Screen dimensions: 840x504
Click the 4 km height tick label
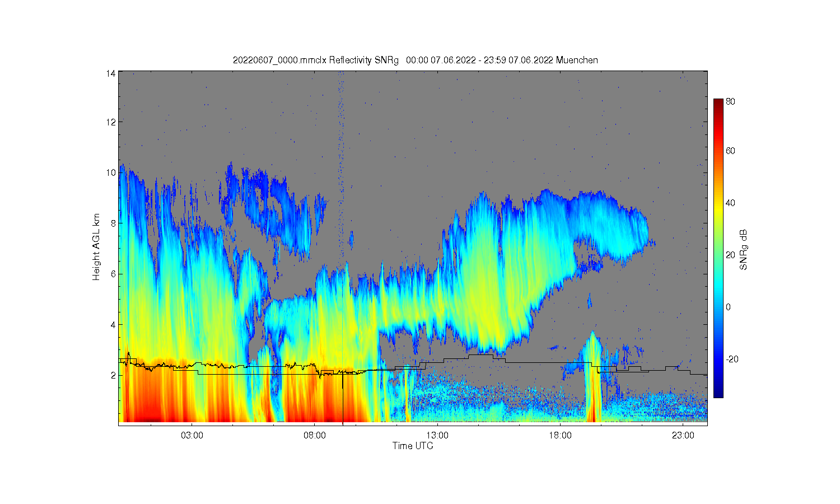coord(114,324)
